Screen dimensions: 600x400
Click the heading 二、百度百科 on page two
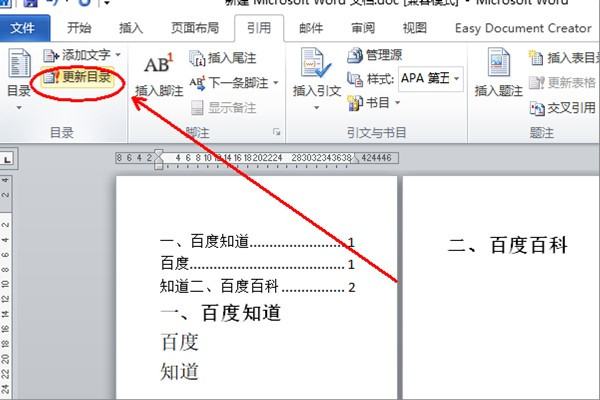(x=507, y=245)
